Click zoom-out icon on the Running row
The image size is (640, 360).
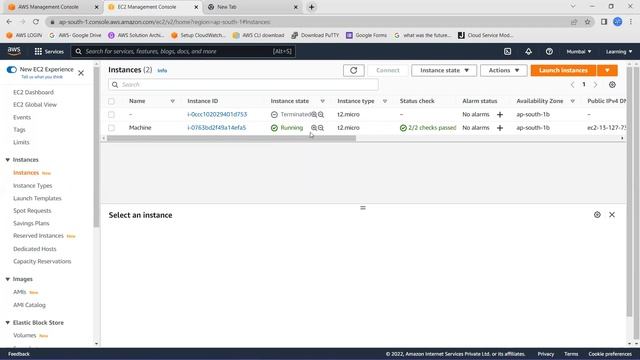click(321, 128)
